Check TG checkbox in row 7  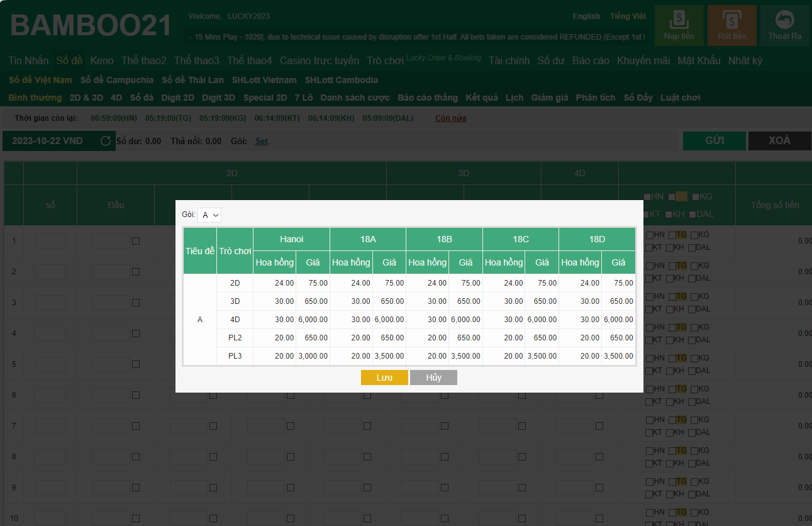click(x=672, y=420)
